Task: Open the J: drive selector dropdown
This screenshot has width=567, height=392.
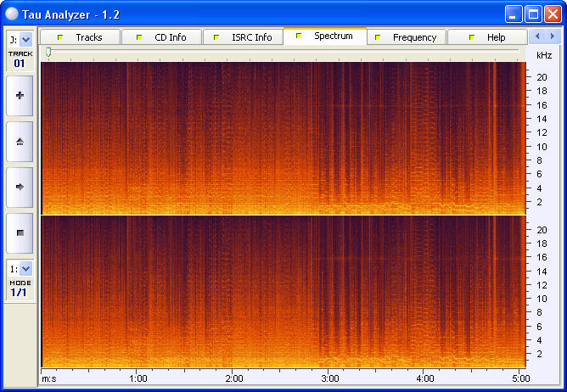Action: pos(25,39)
